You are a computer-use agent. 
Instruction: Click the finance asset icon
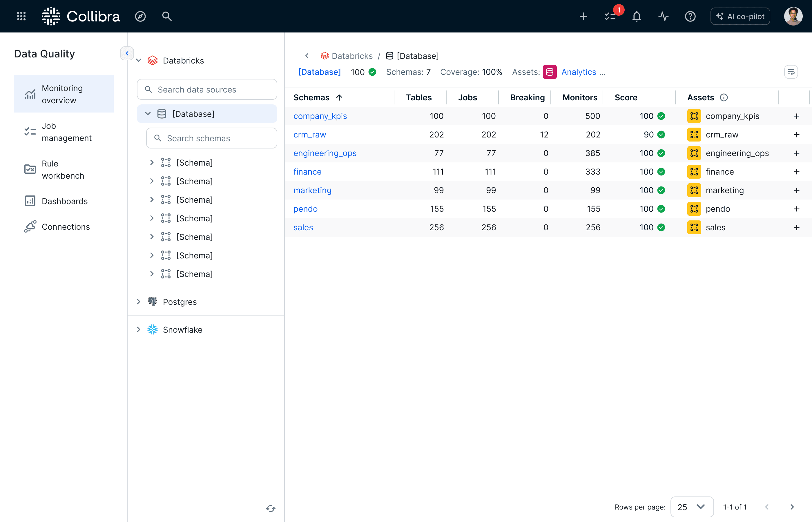pyautogui.click(x=694, y=171)
